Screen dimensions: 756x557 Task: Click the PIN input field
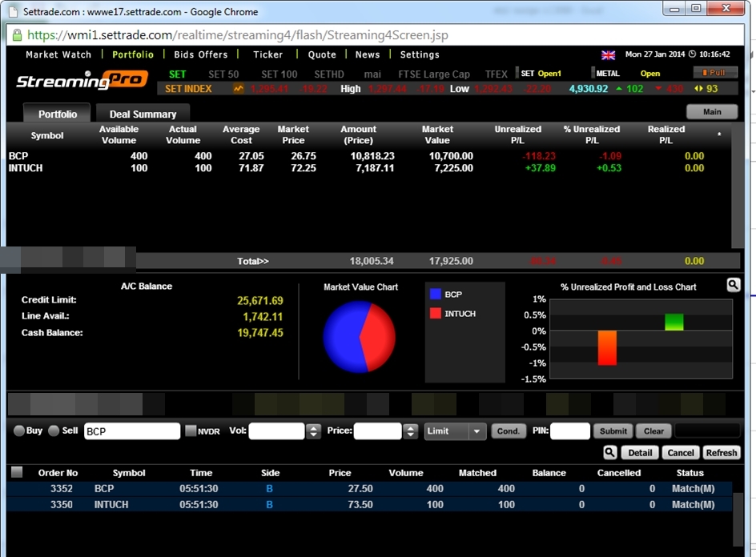[x=570, y=431]
